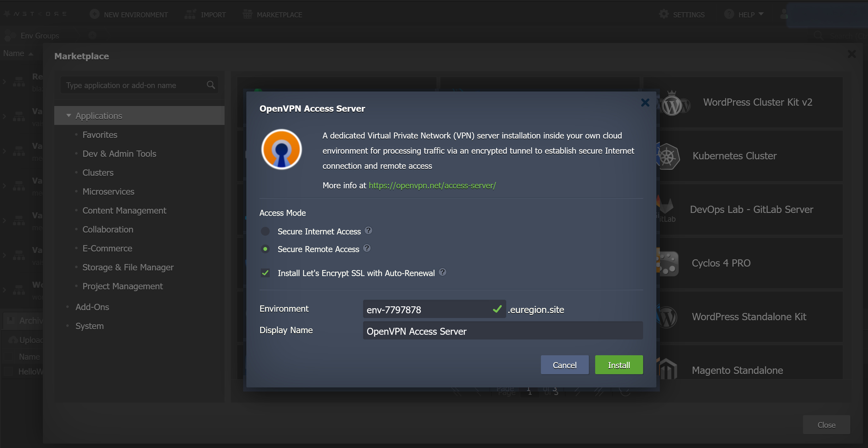
Task: Click help icon beside Let's Encrypt SSL option
Action: pos(443,272)
